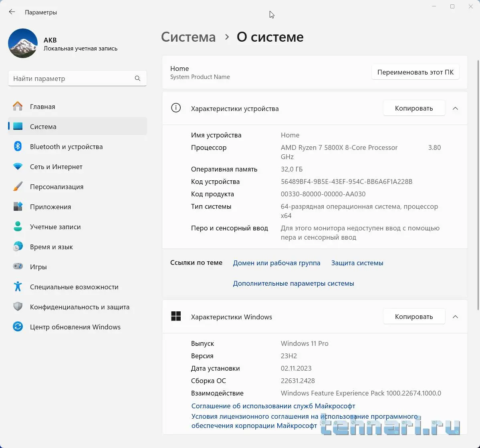Click Переименовать этот ПК button
Viewport: 480px width, 448px height.
(415, 72)
